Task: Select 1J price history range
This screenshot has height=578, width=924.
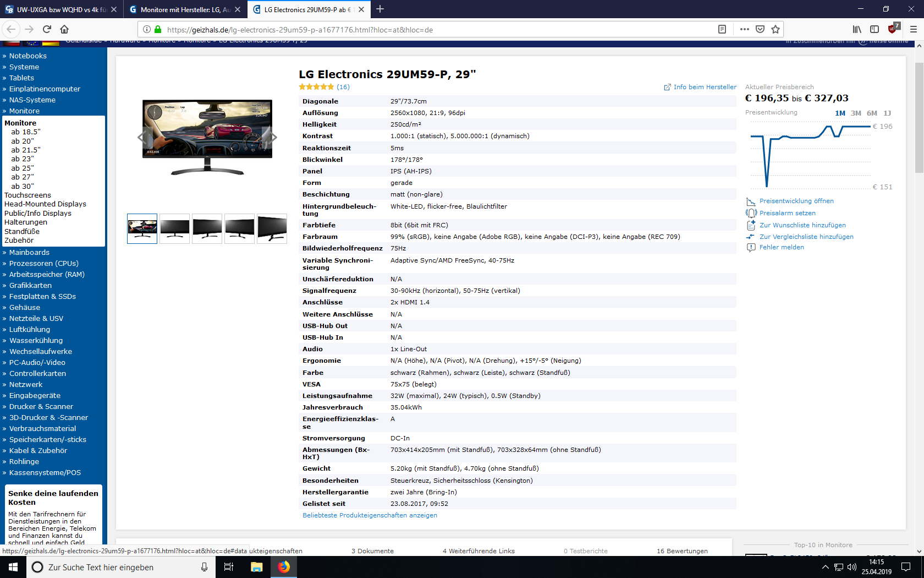Action: (887, 113)
